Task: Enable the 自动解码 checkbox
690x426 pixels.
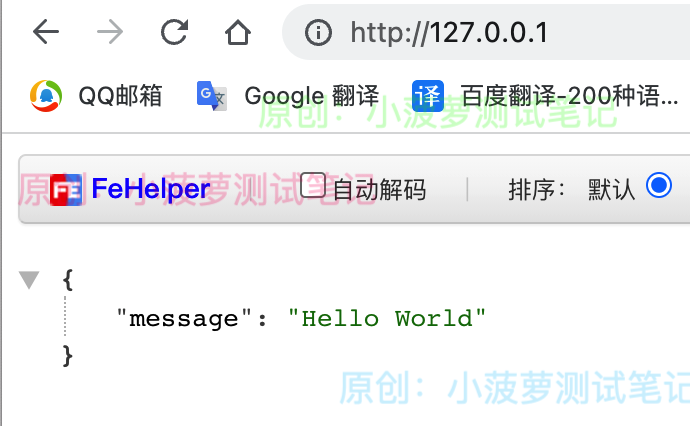Action: (313, 185)
